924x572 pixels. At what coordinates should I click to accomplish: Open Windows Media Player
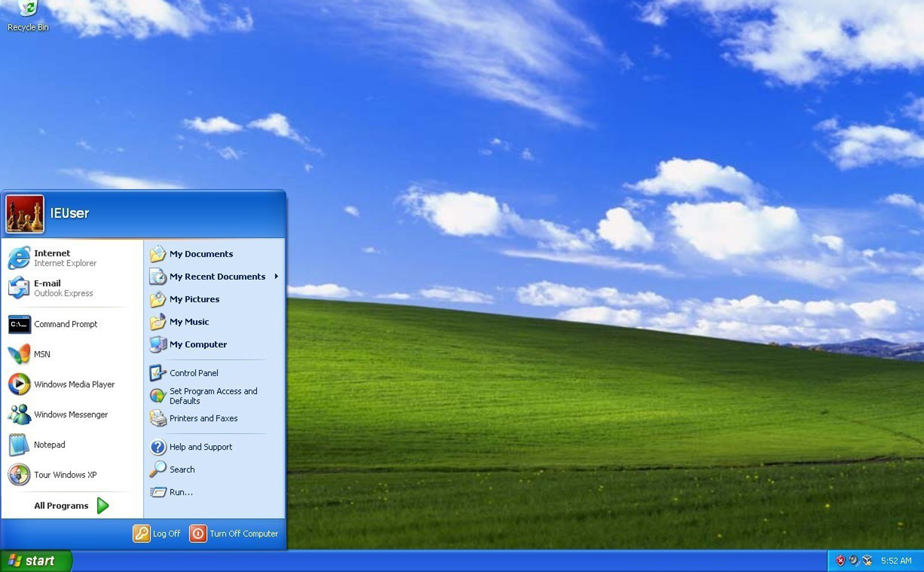click(x=74, y=384)
